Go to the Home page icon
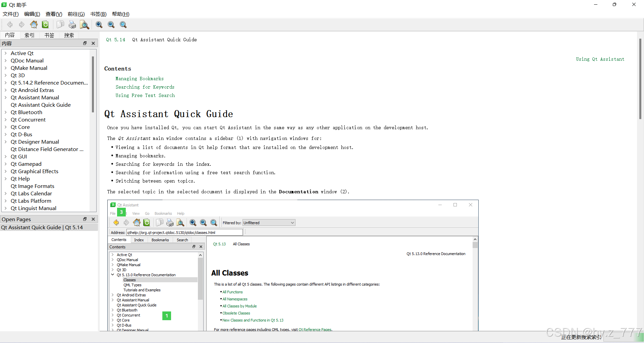Viewport: 644px width, 343px height. 34,24
